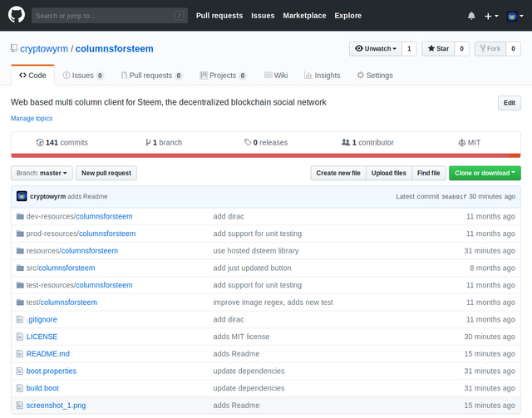
Task: Open the 'use hosted dsteem library' commit message
Action: coord(256,251)
